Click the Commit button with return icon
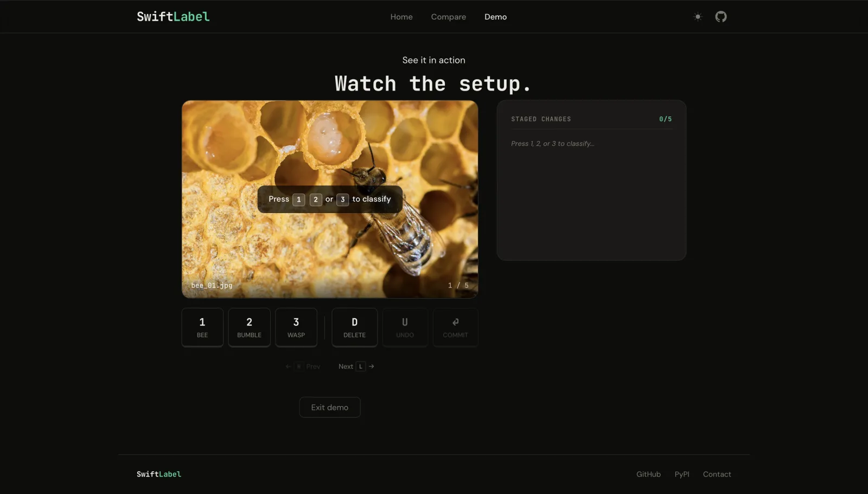This screenshot has width=868, height=494. [x=455, y=328]
